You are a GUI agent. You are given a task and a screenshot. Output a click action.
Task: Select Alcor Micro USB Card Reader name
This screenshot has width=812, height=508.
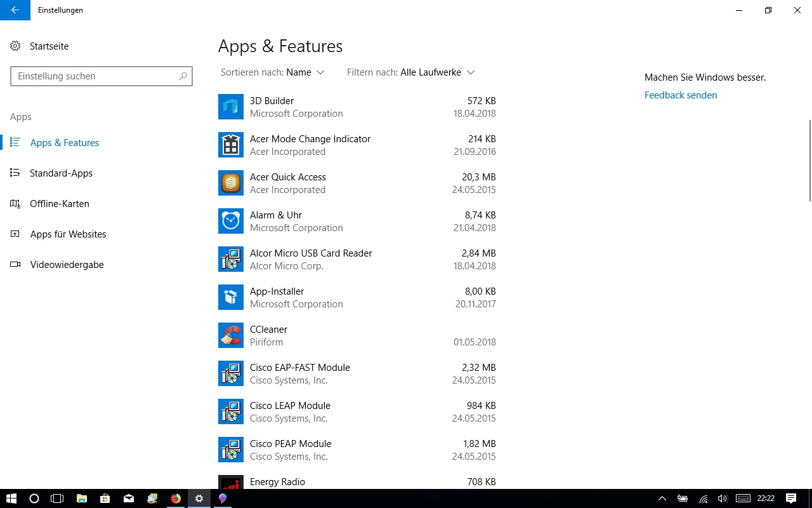coord(311,253)
